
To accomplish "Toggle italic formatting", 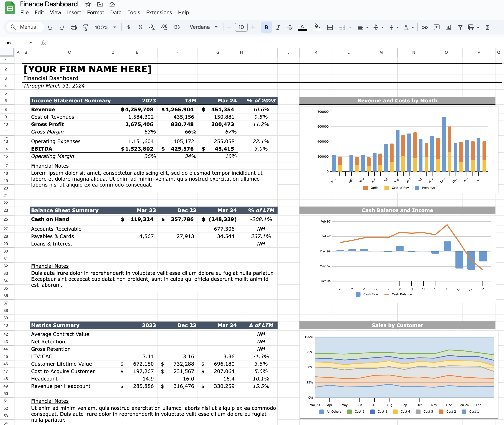I will pos(278,27).
